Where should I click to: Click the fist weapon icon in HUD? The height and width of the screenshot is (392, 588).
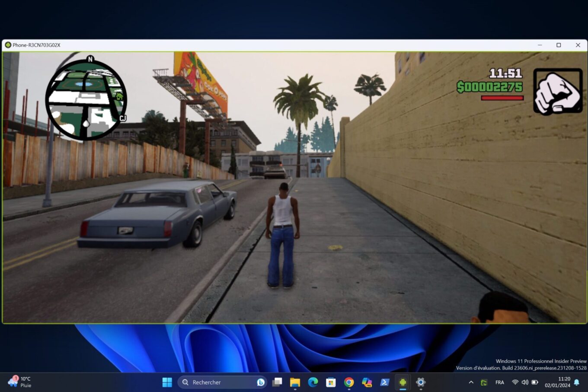pyautogui.click(x=558, y=91)
